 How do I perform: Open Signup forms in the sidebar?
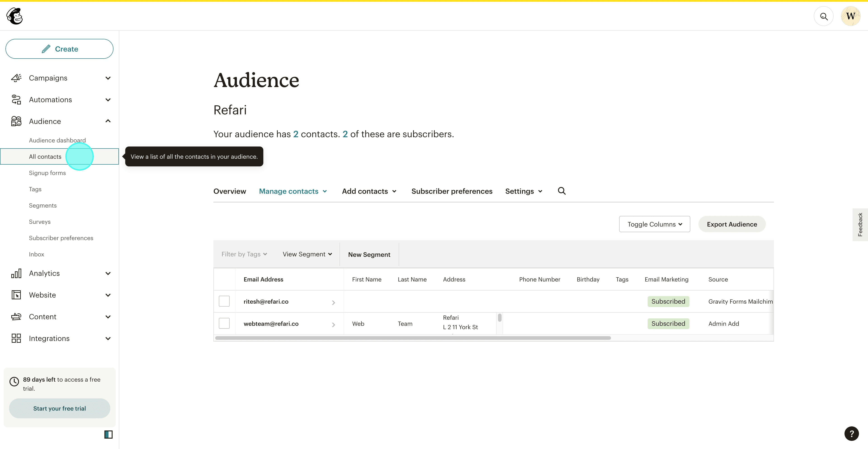[47, 173]
